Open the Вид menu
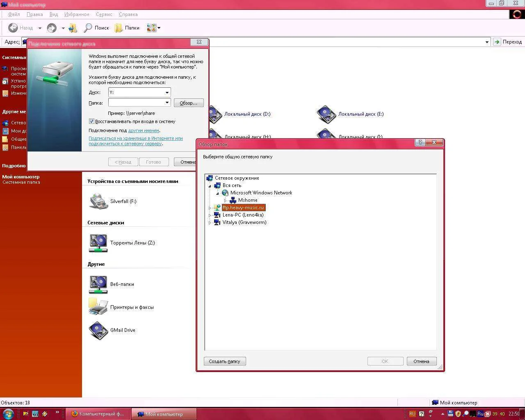This screenshot has width=525, height=420. tap(54, 14)
